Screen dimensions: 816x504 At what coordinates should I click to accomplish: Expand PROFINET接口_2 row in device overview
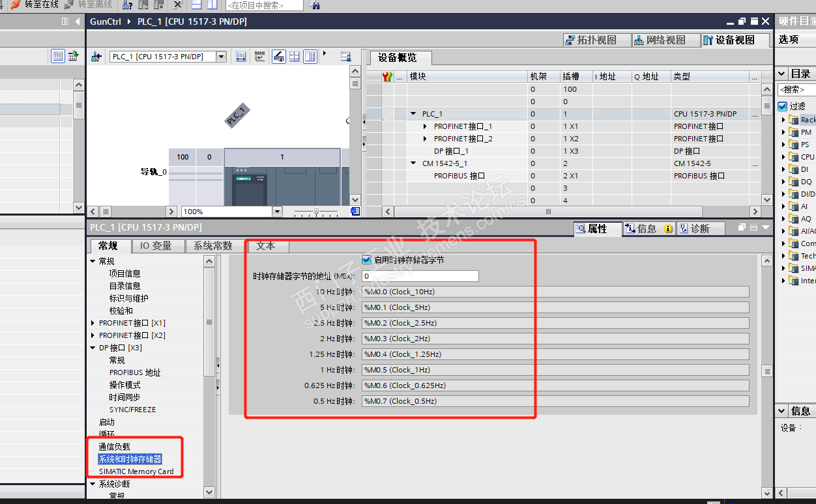[426, 139]
